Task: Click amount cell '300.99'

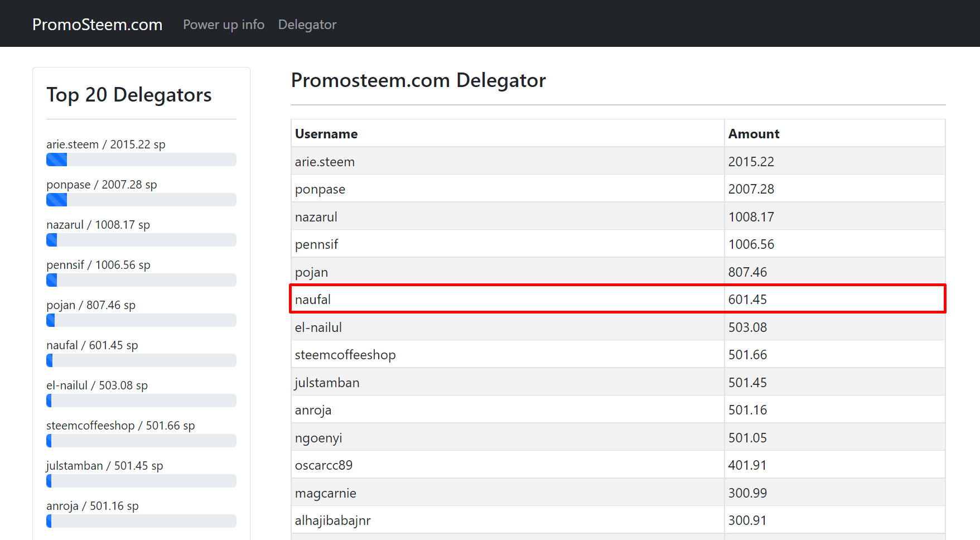Action: (834, 493)
